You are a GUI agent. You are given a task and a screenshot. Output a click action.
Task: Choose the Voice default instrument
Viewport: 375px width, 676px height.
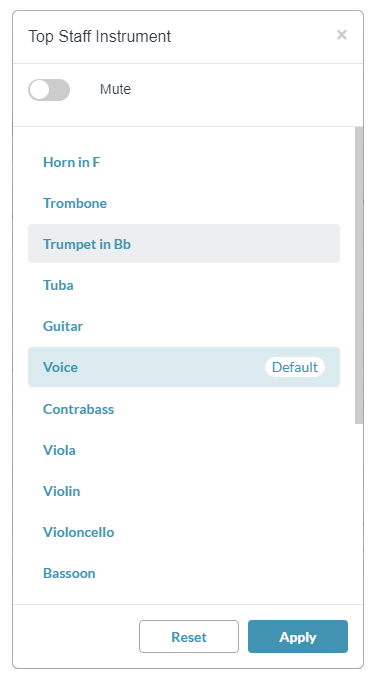click(x=184, y=367)
